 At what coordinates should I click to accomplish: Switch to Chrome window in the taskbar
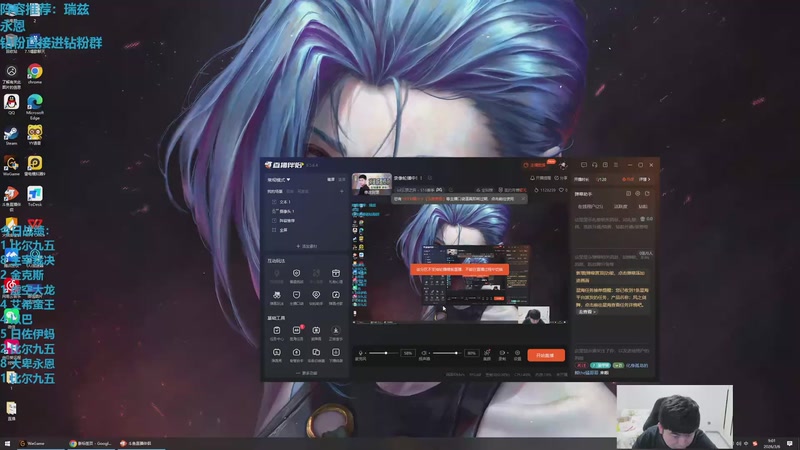(91, 444)
